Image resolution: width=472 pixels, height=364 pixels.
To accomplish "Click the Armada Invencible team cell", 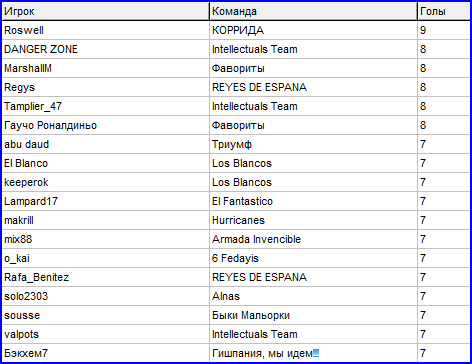I will click(313, 239).
